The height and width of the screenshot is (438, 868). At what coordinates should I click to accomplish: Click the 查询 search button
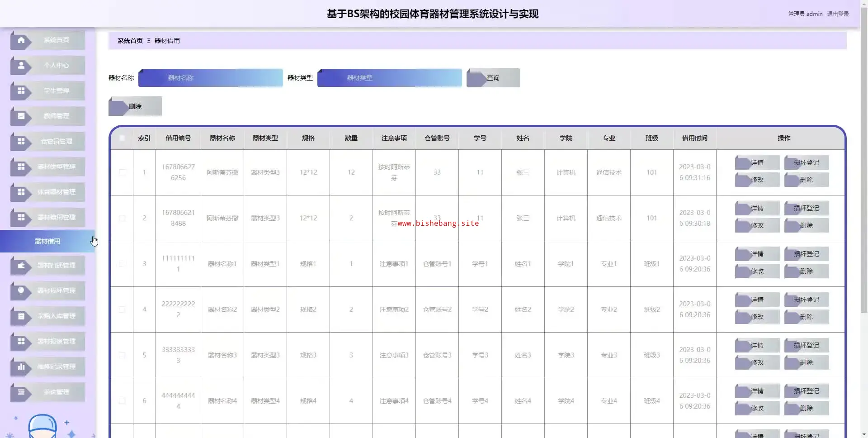pos(493,78)
